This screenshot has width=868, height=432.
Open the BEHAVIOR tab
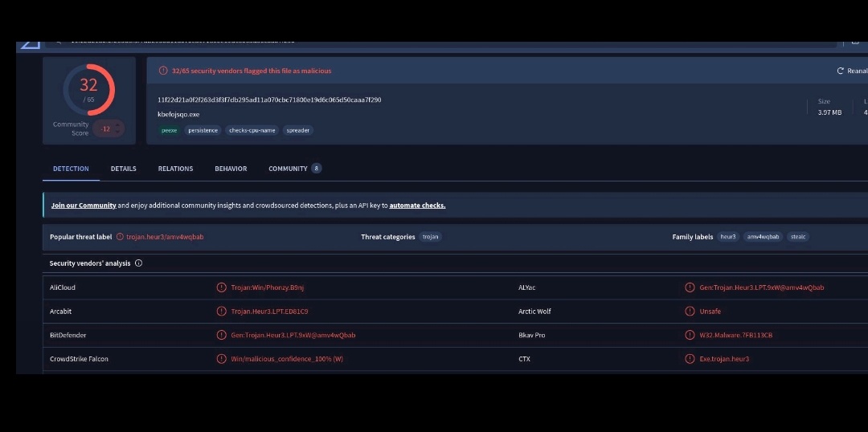tap(231, 169)
